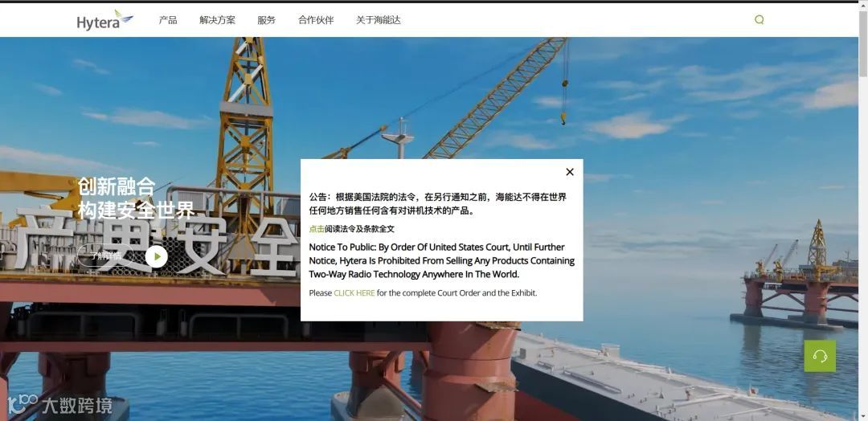
Task: Click the Hytera logo
Action: pyautogui.click(x=105, y=20)
